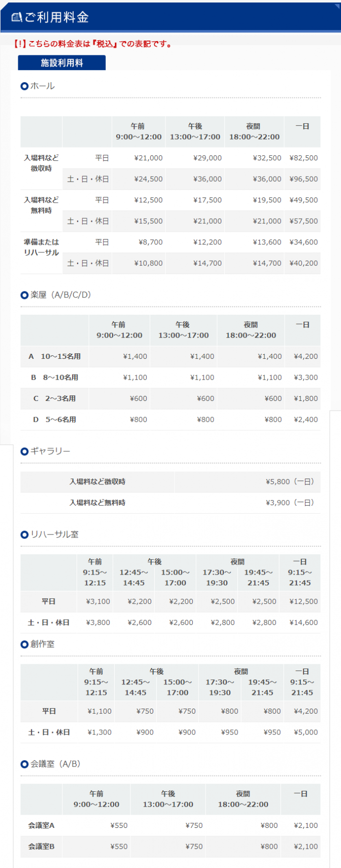Image resolution: width=341 pixels, height=868 pixels.
Task: Click the 入場料など無料時 gallery row label
Action: [x=97, y=503]
